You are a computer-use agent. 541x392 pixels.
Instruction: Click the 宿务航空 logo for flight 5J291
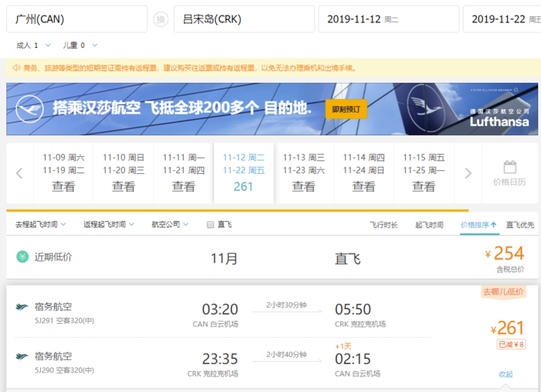coord(22,307)
